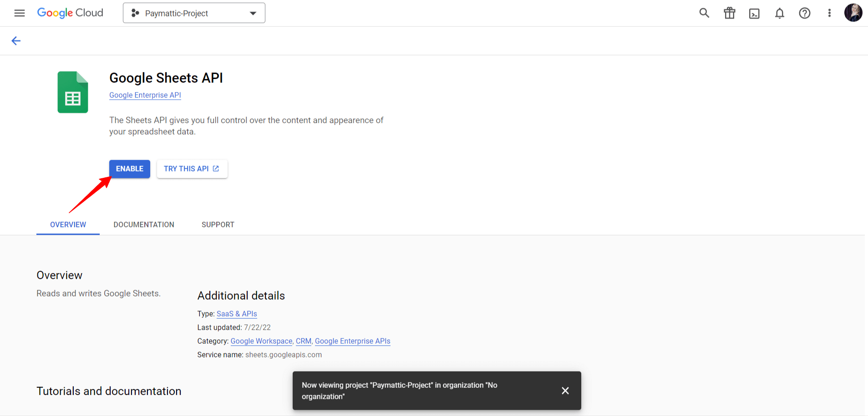The image size is (868, 416).
Task: Activate Cloud Shell terminal icon
Action: [754, 14]
